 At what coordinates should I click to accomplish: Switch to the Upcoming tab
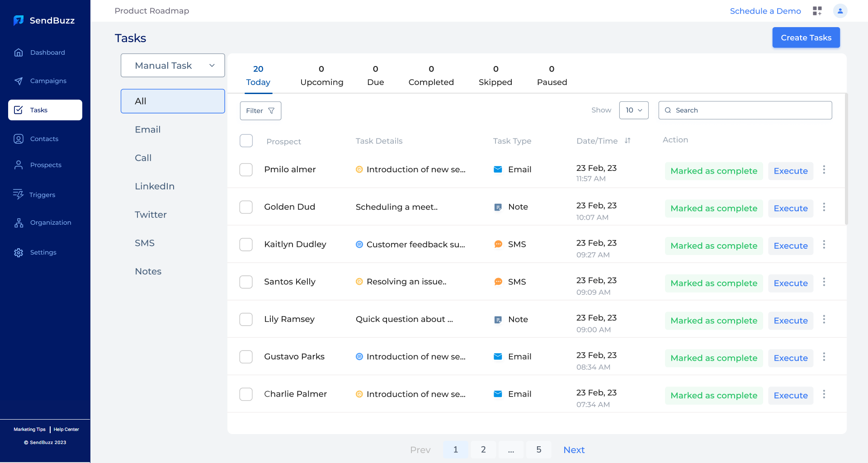pos(321,76)
